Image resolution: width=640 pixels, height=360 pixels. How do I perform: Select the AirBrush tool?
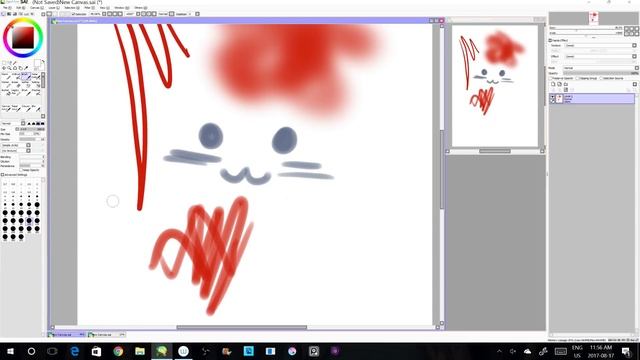coord(16,76)
